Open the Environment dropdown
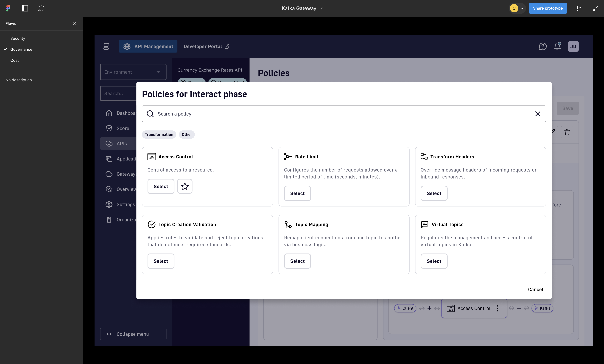 (x=133, y=72)
